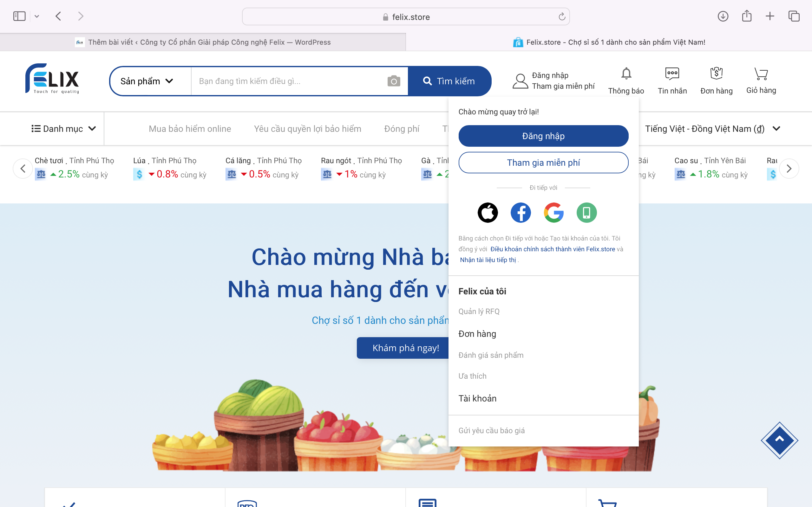Click Khám phá ngay call-to-action button
This screenshot has width=812, height=507.
click(x=406, y=348)
